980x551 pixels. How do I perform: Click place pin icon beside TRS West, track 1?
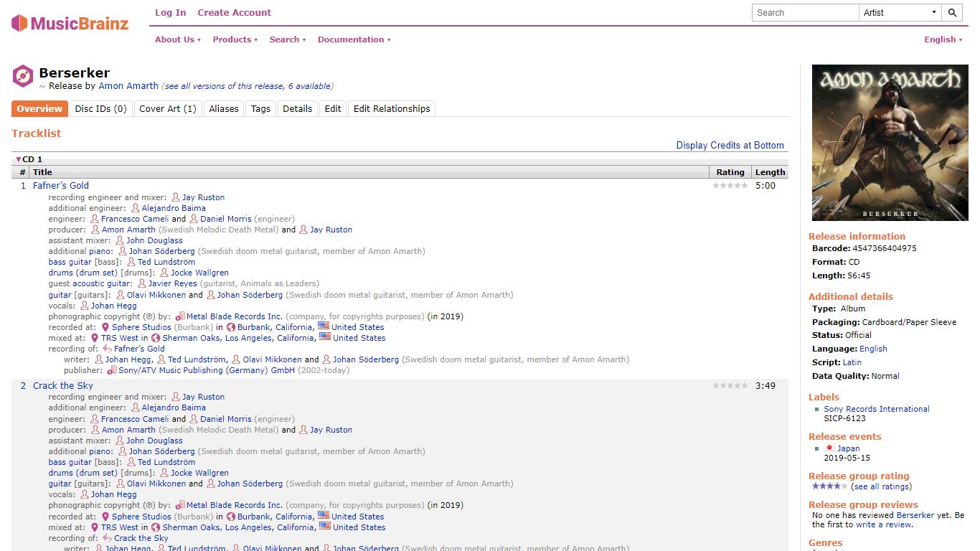click(x=95, y=338)
